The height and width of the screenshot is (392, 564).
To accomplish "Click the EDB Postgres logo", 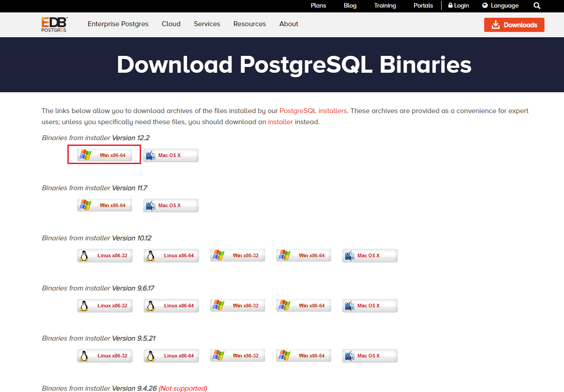I will click(54, 24).
